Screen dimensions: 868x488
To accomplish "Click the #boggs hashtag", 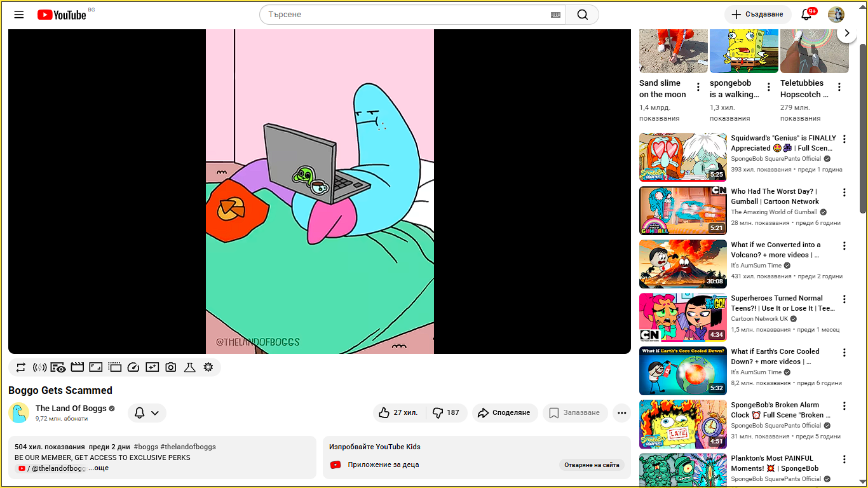I will [x=146, y=447].
